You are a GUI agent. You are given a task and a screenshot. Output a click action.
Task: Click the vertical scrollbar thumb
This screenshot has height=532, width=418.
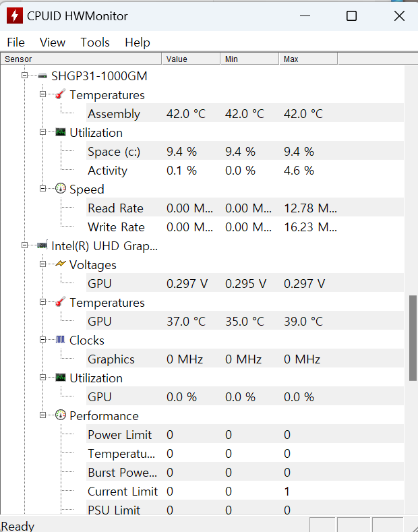click(413, 337)
